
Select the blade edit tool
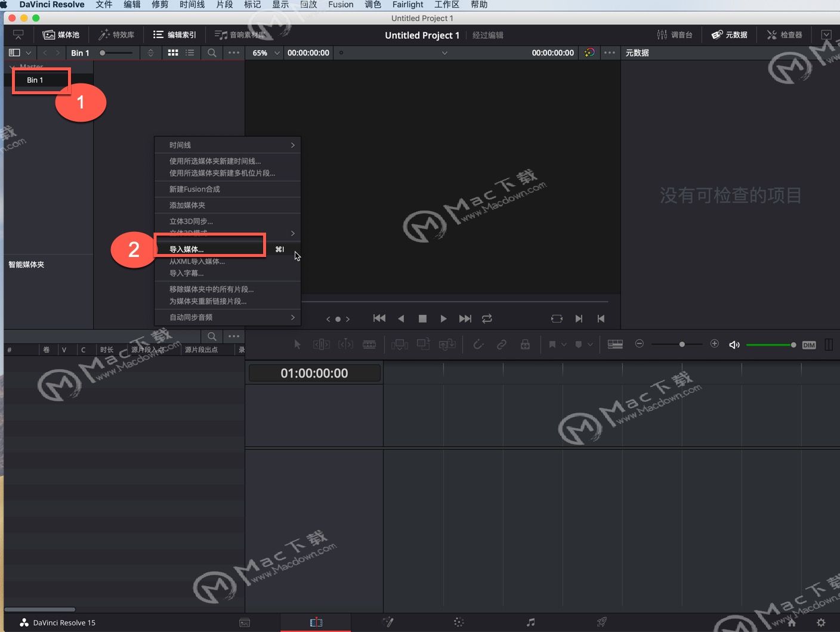coord(369,345)
